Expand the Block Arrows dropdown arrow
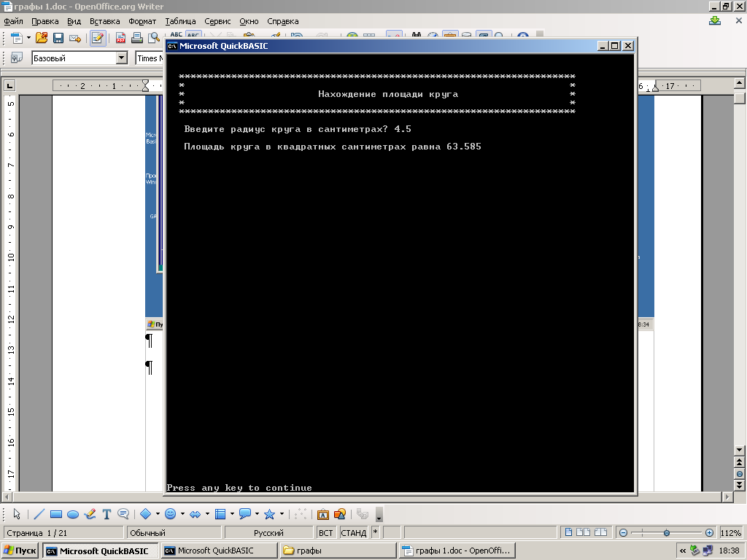This screenshot has height=560, width=747. [x=207, y=514]
